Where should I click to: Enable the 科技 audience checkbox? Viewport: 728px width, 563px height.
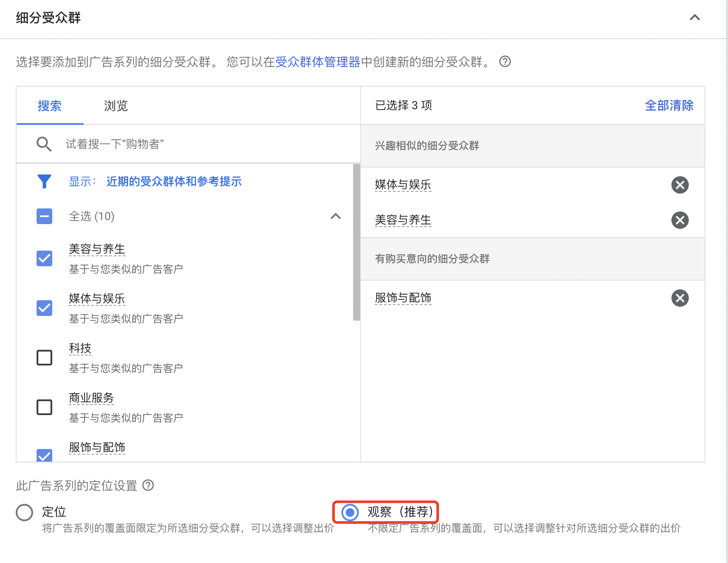pos(44,358)
